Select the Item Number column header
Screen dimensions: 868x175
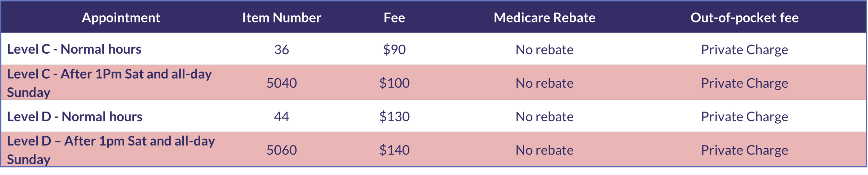282,18
